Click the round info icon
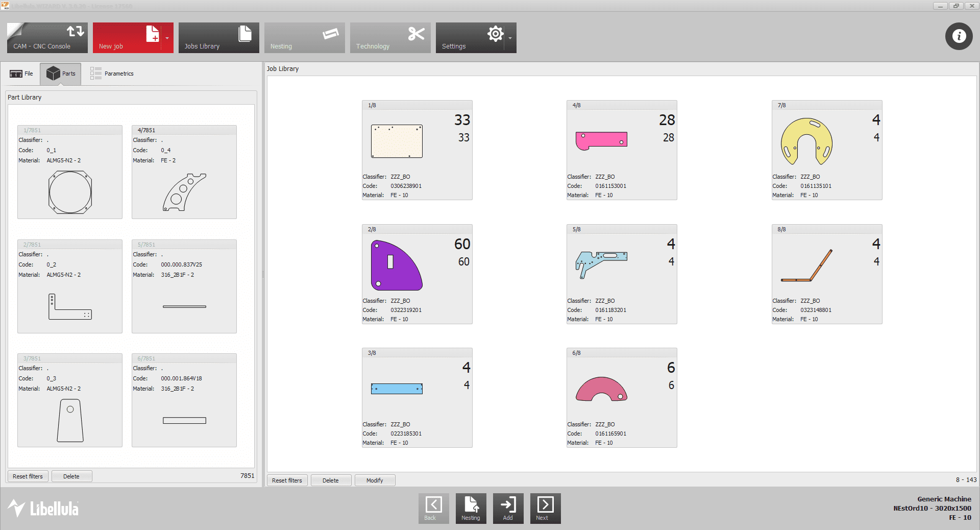Image resolution: width=980 pixels, height=530 pixels. [x=959, y=36]
